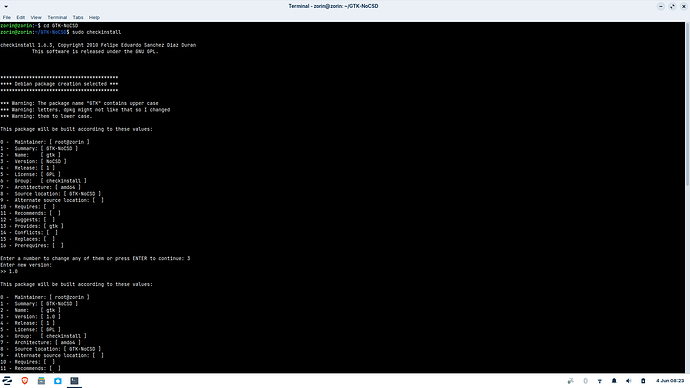
Task: Click 'Debian package creation selected' line
Action: click(59, 84)
